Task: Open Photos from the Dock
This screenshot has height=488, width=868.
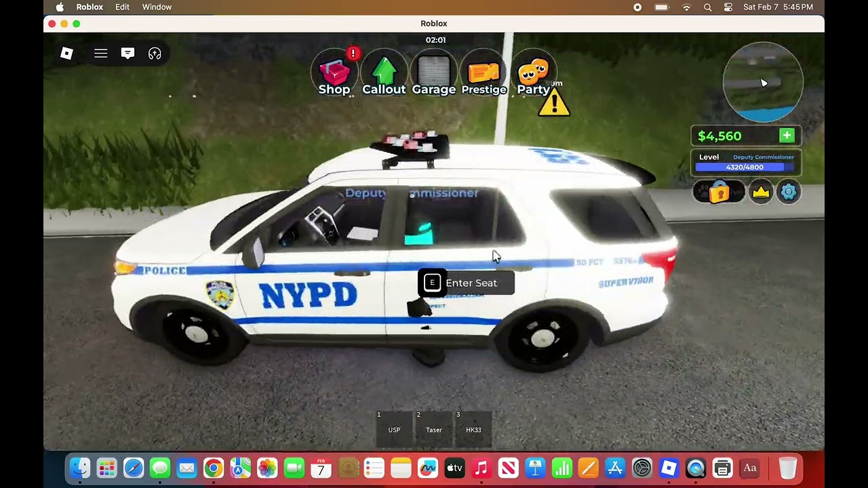Action: 267,468
